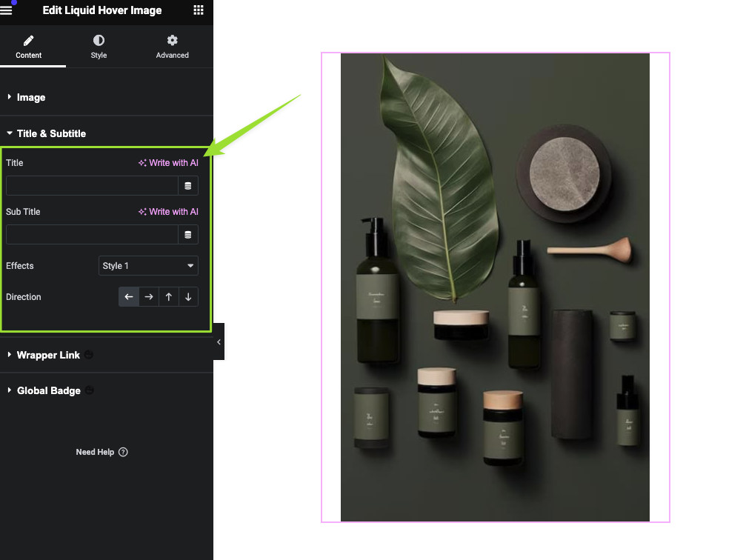Click the Need Help question mark icon
Viewport: 746px width, 560px height.
(123, 452)
